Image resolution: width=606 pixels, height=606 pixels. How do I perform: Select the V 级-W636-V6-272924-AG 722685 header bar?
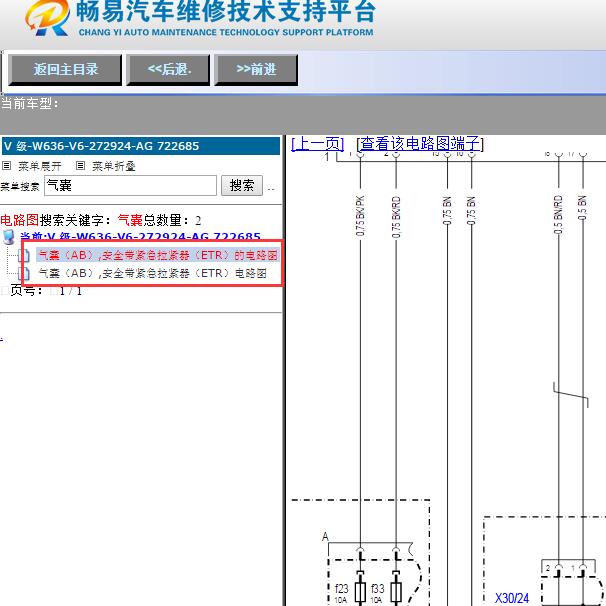click(141, 146)
